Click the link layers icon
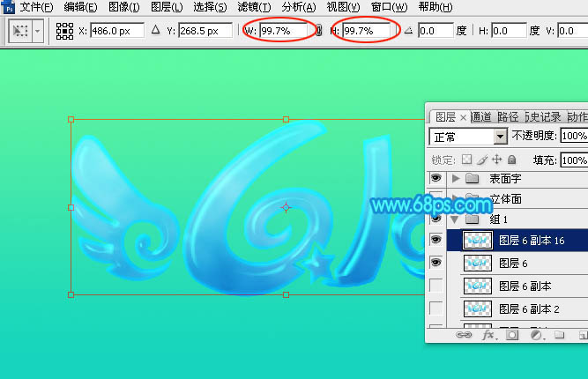This screenshot has width=588, height=379. (464, 334)
